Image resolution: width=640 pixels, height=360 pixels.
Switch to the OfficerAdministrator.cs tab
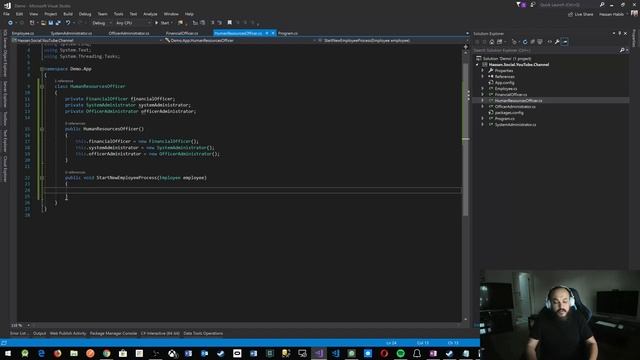(129, 33)
